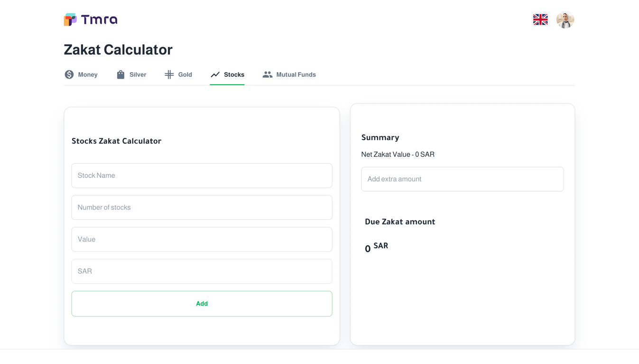639x364 pixels.
Task: Switch to the Money tab
Action: (x=88, y=74)
